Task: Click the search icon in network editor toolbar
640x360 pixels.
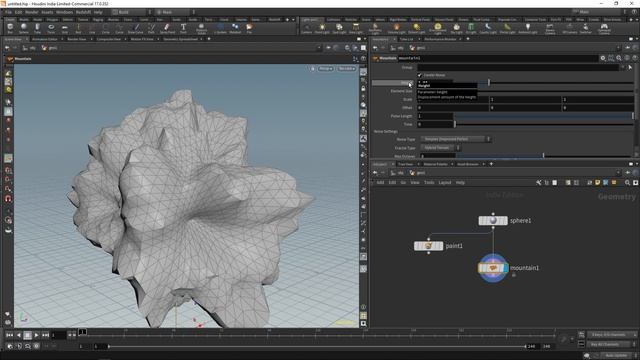Action: (x=627, y=182)
